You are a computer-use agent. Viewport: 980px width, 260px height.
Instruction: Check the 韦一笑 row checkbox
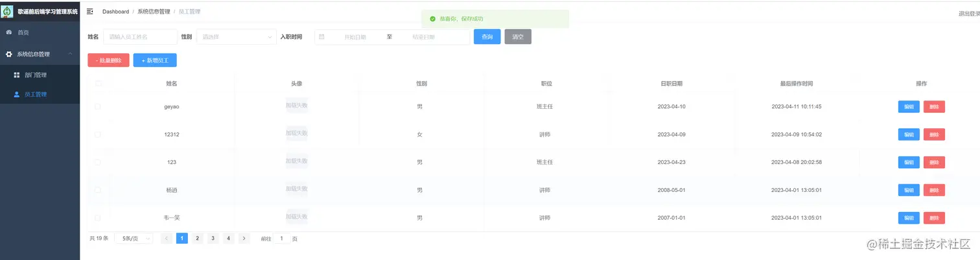[98, 218]
